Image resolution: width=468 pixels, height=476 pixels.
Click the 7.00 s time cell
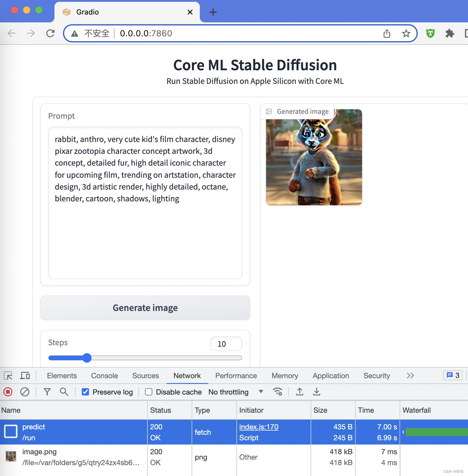pyautogui.click(x=387, y=427)
